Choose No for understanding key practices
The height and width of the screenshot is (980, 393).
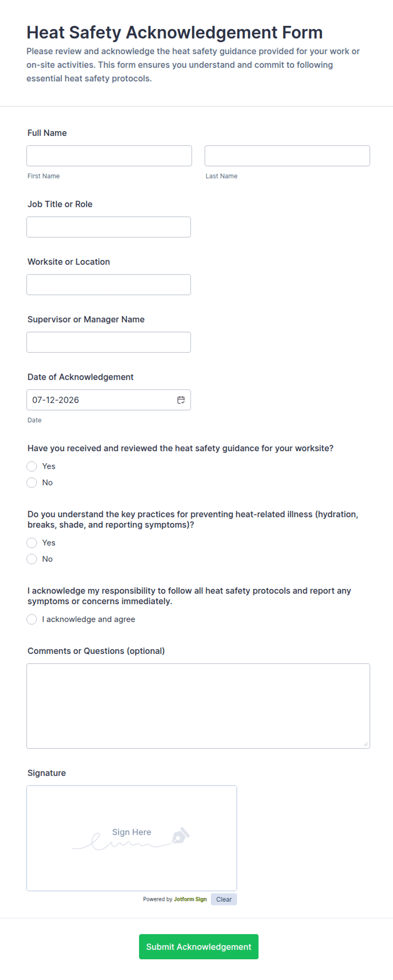point(32,559)
